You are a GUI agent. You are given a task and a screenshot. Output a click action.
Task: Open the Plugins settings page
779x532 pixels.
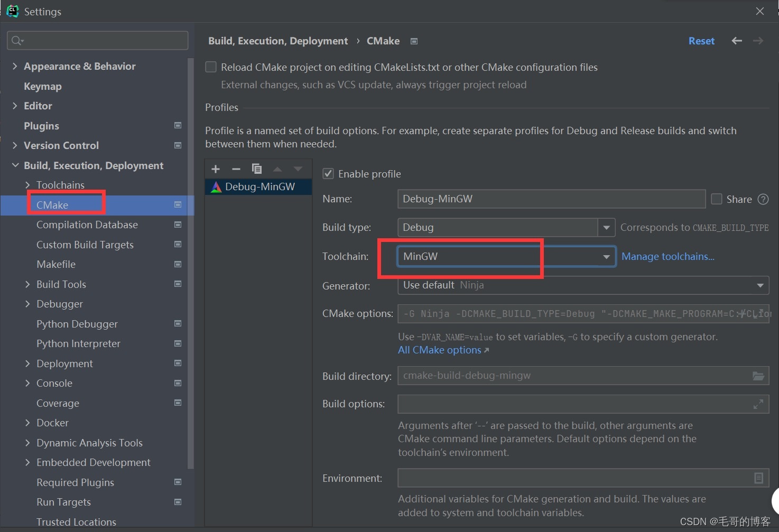(x=41, y=126)
